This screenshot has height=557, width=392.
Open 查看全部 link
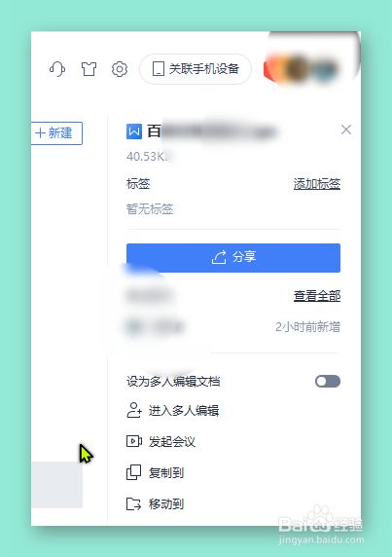[317, 296]
